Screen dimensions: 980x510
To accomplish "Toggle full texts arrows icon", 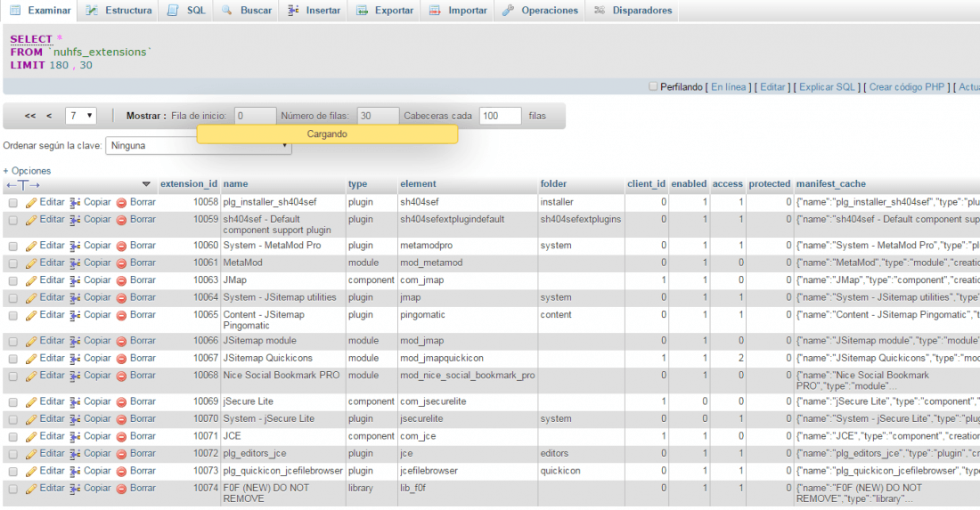I will pyautogui.click(x=23, y=185).
